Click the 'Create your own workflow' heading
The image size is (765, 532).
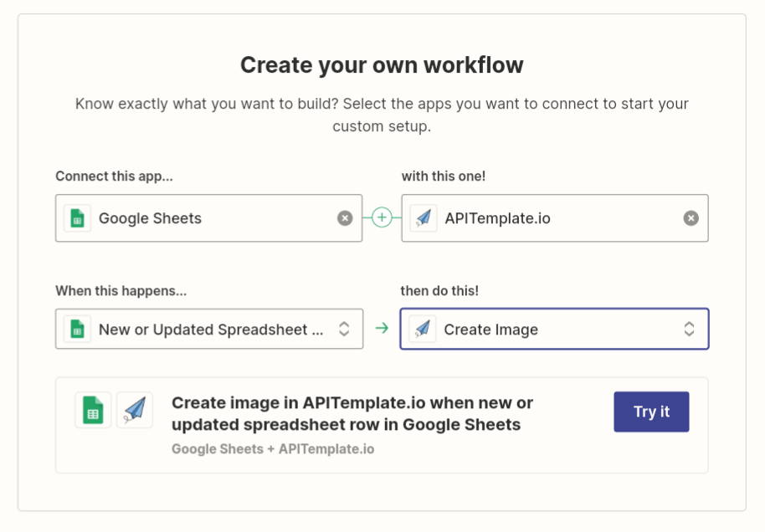pos(382,65)
